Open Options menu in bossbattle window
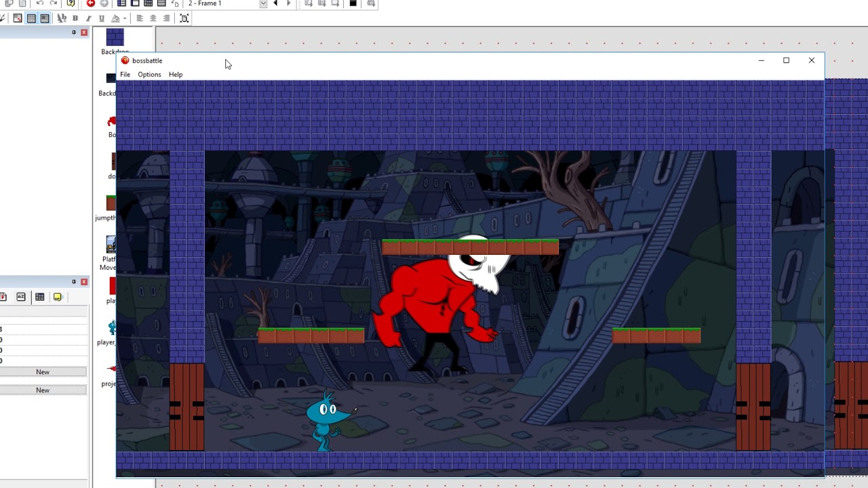This screenshot has width=868, height=488. click(x=149, y=75)
